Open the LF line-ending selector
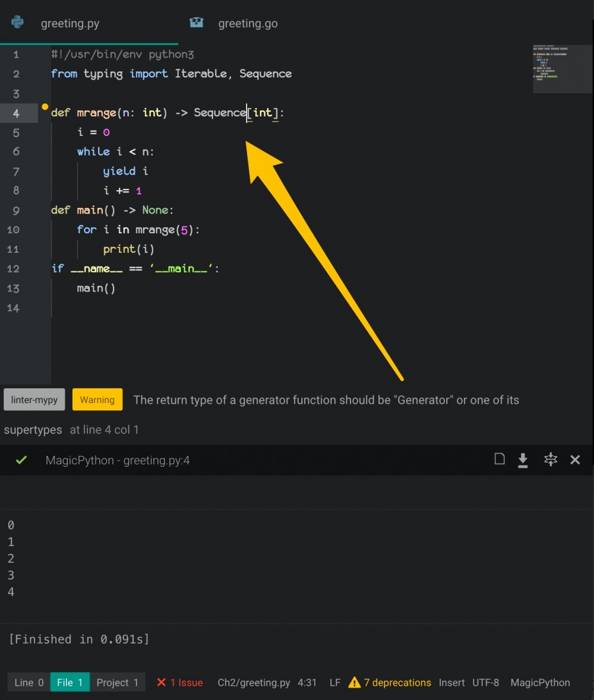This screenshot has height=700, width=594. coord(334,682)
